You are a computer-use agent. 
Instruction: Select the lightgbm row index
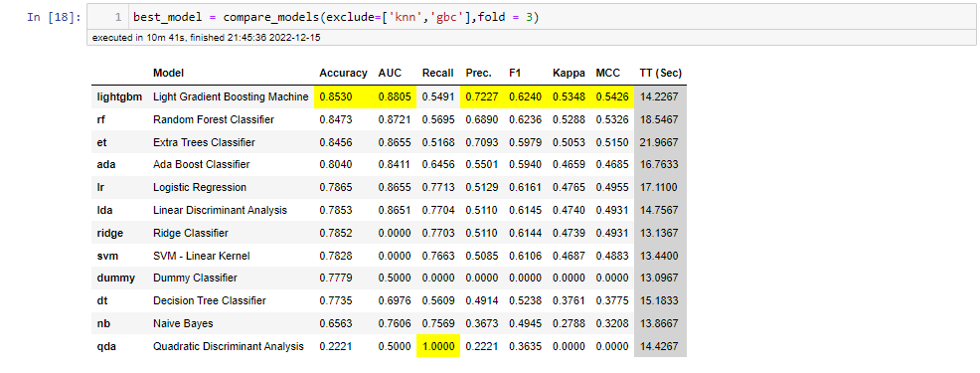pyautogui.click(x=120, y=97)
